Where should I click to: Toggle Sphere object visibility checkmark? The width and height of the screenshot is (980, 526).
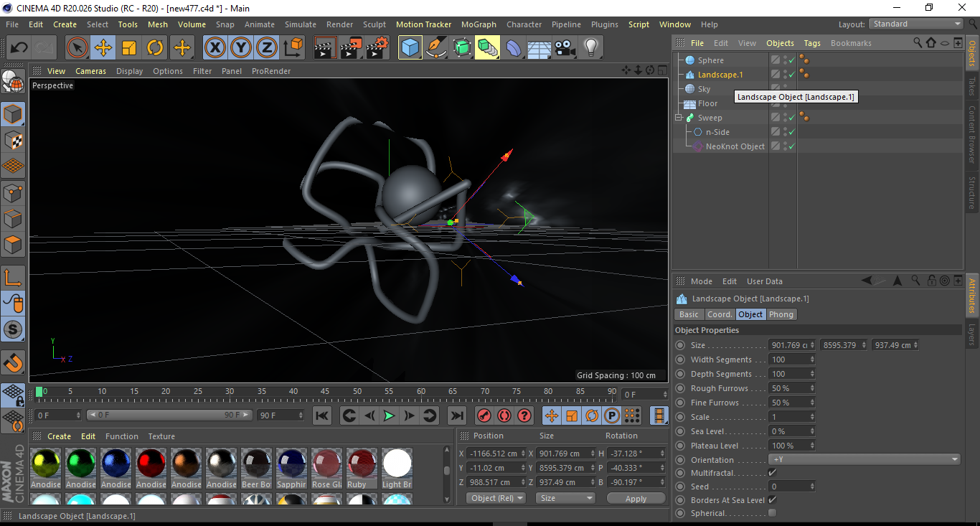(x=792, y=61)
